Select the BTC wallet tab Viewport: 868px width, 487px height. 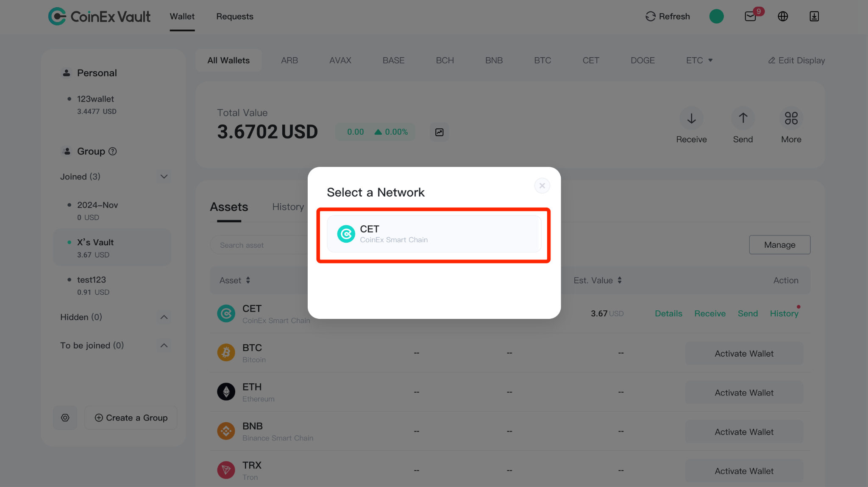click(542, 60)
